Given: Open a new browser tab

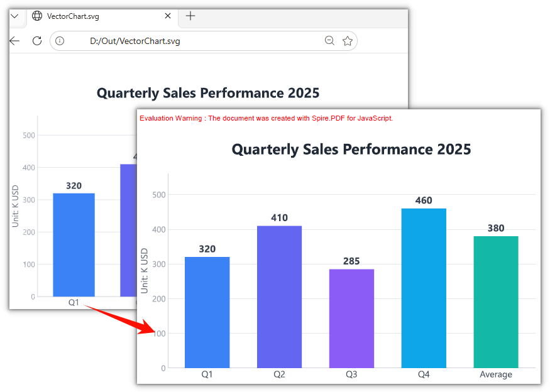Looking at the screenshot, I should point(190,16).
